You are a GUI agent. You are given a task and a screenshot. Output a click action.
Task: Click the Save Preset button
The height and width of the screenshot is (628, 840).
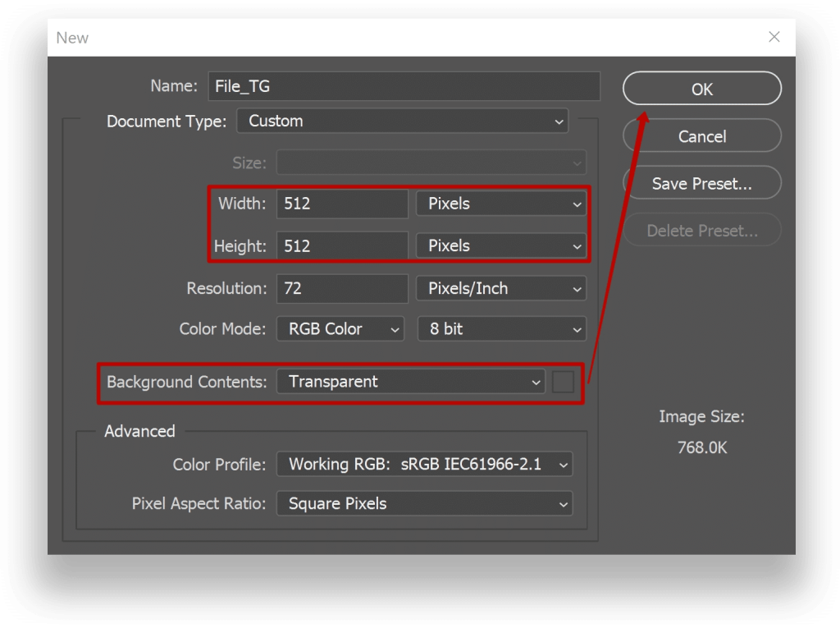pyautogui.click(x=702, y=184)
